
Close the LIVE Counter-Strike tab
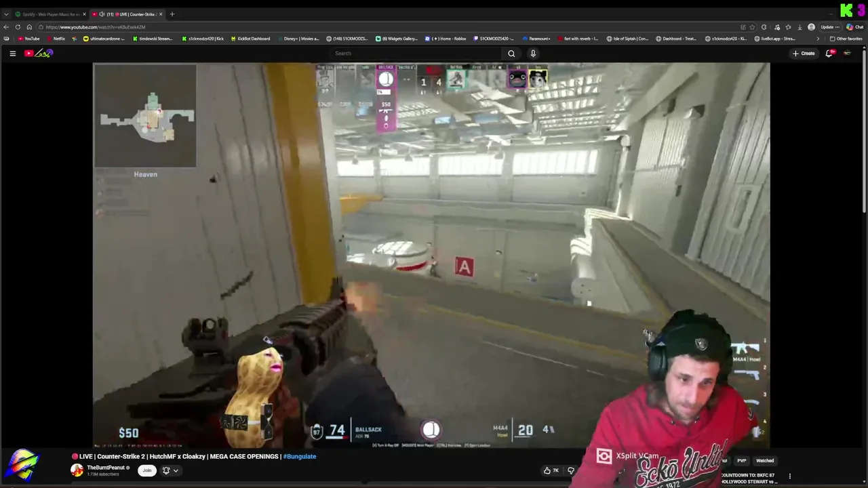161,14
